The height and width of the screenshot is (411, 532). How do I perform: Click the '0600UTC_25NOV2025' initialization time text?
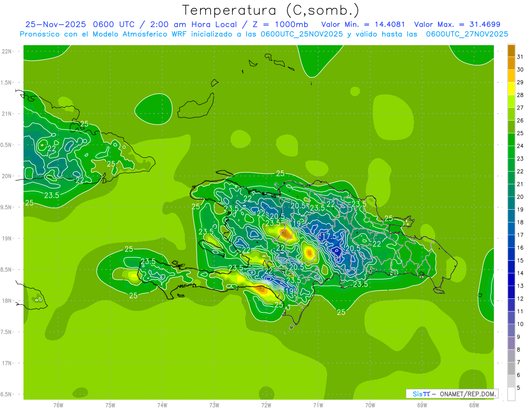pyautogui.click(x=301, y=34)
